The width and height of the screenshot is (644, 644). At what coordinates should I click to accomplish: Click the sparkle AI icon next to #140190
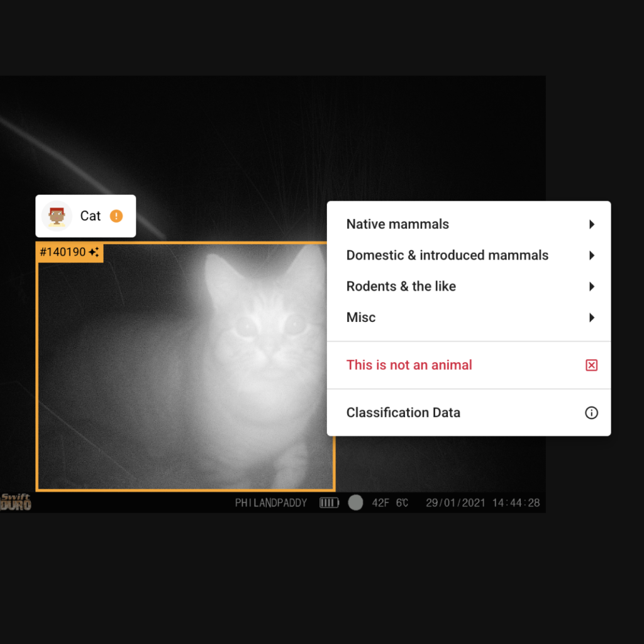pos(94,252)
